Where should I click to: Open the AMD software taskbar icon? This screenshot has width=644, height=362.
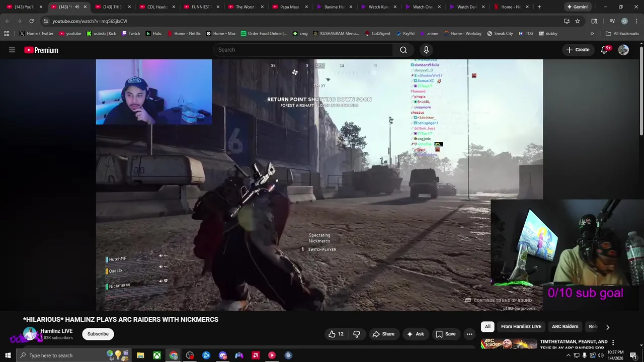pos(256,355)
